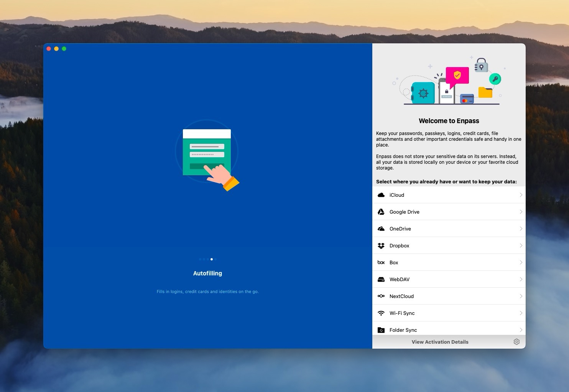The width and height of the screenshot is (569, 392).
Task: Choose the WebDAV label
Action: click(400, 279)
